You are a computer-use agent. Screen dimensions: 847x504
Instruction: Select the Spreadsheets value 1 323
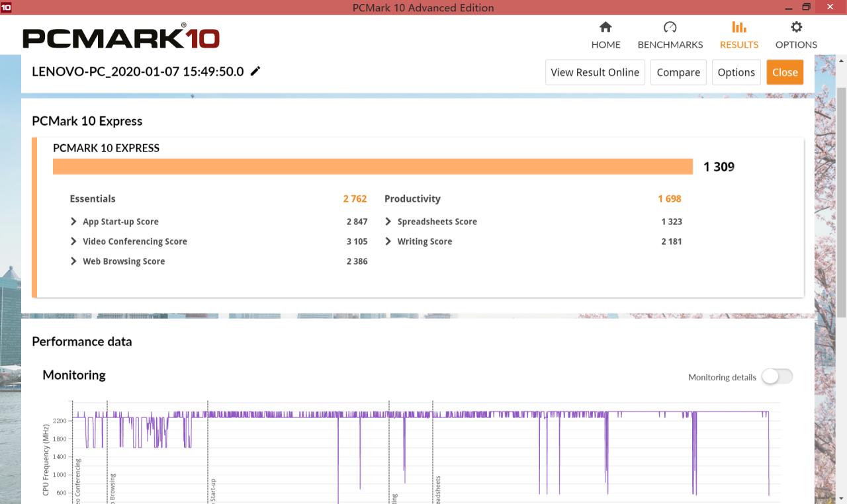671,222
